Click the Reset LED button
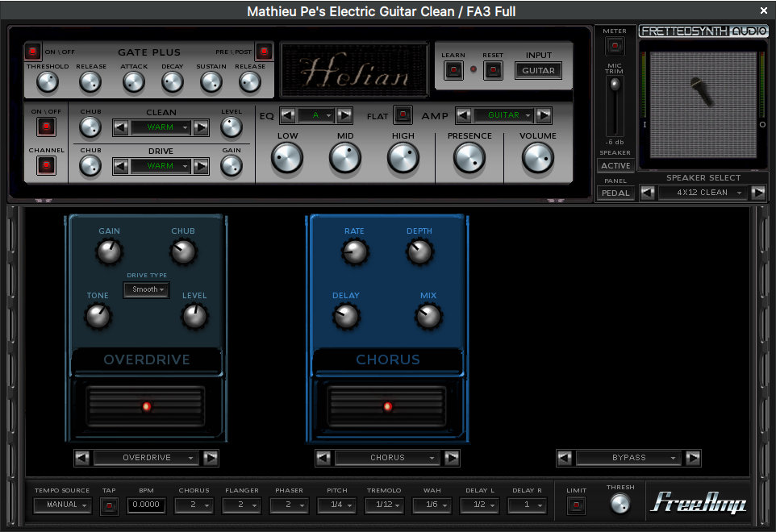The height and width of the screenshot is (532, 776). click(493, 70)
